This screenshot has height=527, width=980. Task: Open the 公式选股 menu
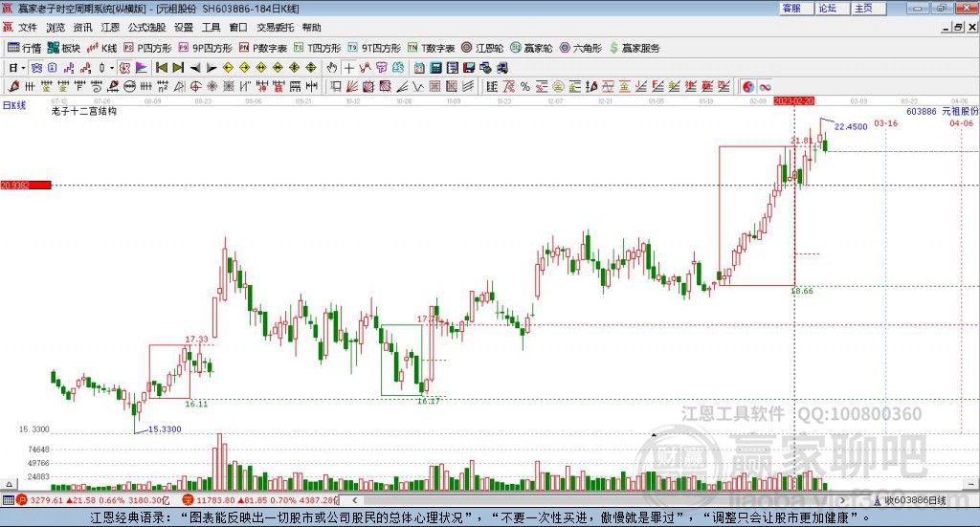[146, 28]
